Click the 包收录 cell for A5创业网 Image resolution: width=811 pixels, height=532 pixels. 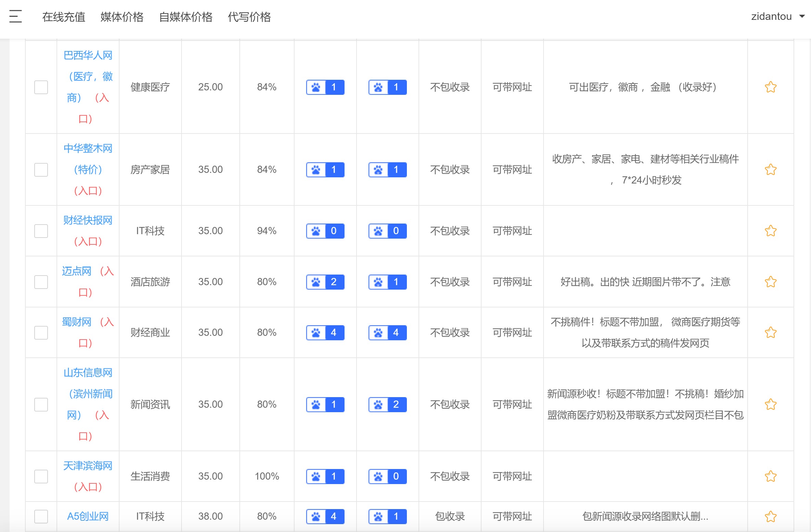pyautogui.click(x=450, y=516)
